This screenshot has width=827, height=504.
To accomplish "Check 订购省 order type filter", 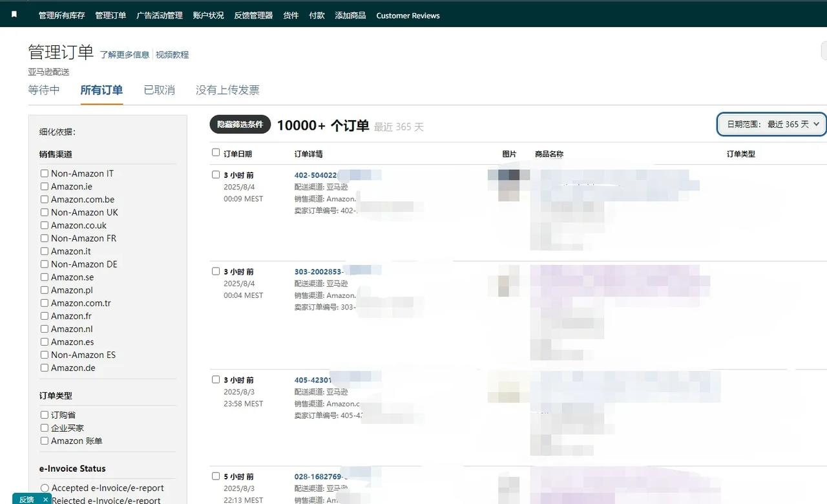I will pos(45,415).
